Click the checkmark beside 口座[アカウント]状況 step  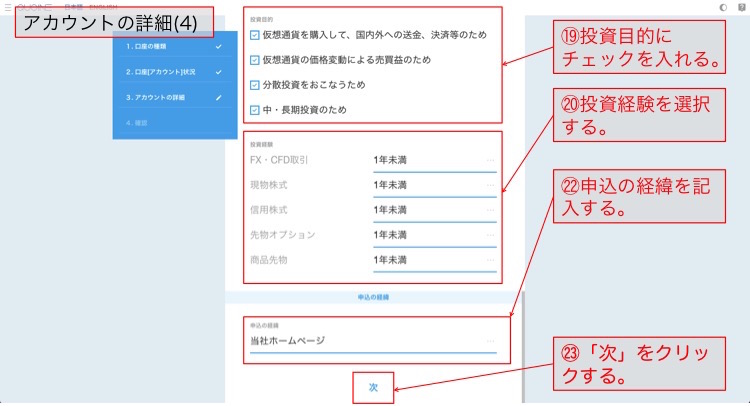219,72
